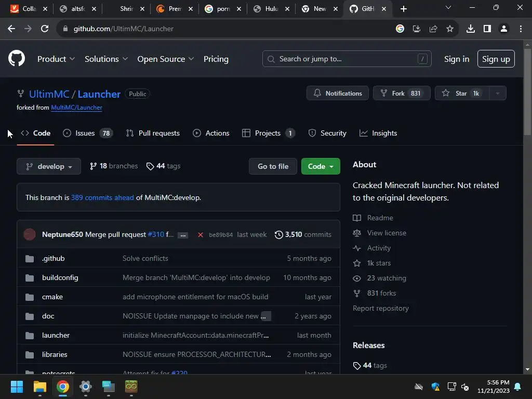The width and height of the screenshot is (532, 399).
Task: Click the doc commit message ellipsis
Action: coord(265,316)
